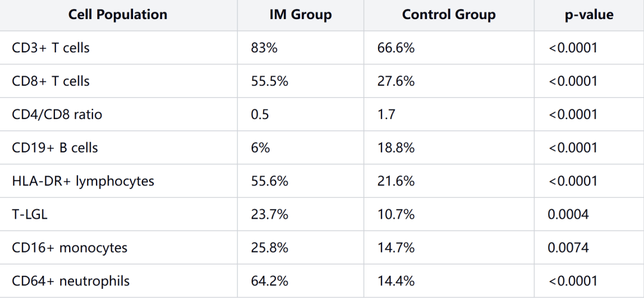Image resolution: width=644 pixels, height=299 pixels.
Task: Click the 0.0004 p-value cell
Action: tap(568, 214)
